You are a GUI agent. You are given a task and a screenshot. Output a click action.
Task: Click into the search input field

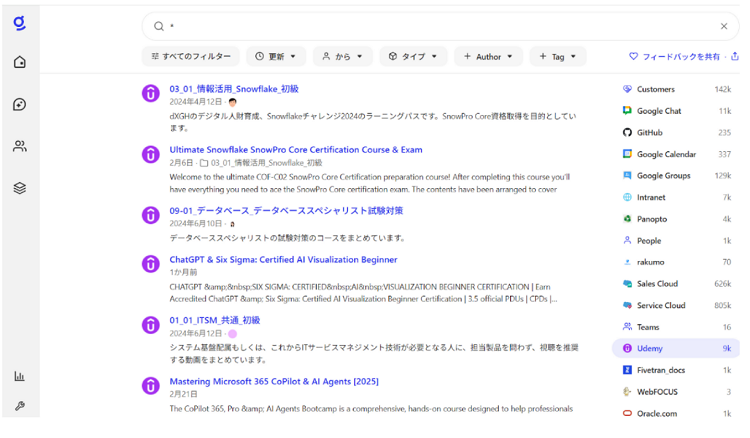[440, 26]
